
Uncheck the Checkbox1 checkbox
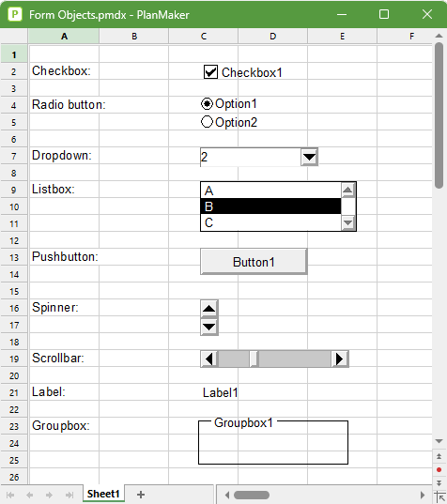(210, 72)
